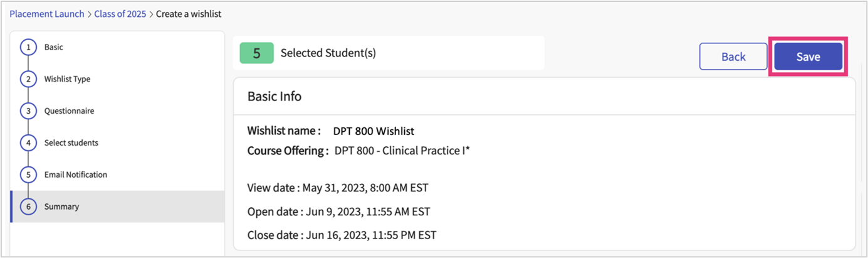Click the Back button
Image resolution: width=868 pixels, height=258 pixels.
(733, 56)
